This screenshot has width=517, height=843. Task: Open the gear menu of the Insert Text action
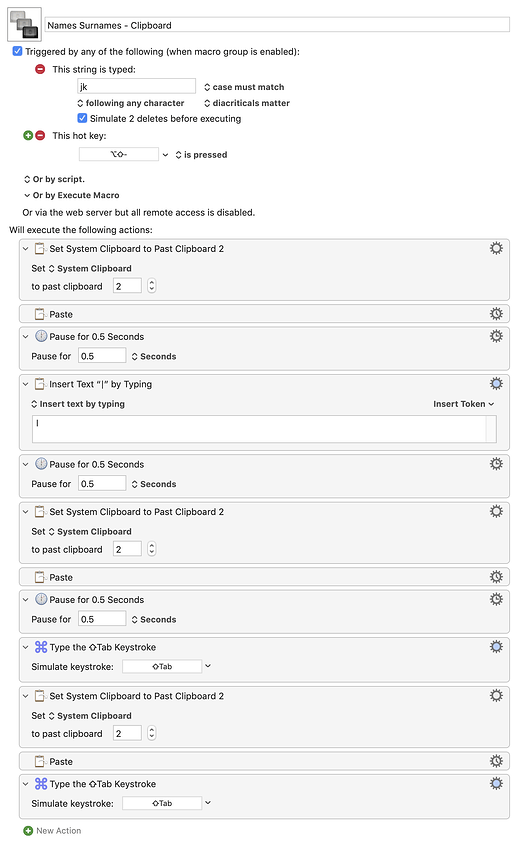(x=496, y=383)
